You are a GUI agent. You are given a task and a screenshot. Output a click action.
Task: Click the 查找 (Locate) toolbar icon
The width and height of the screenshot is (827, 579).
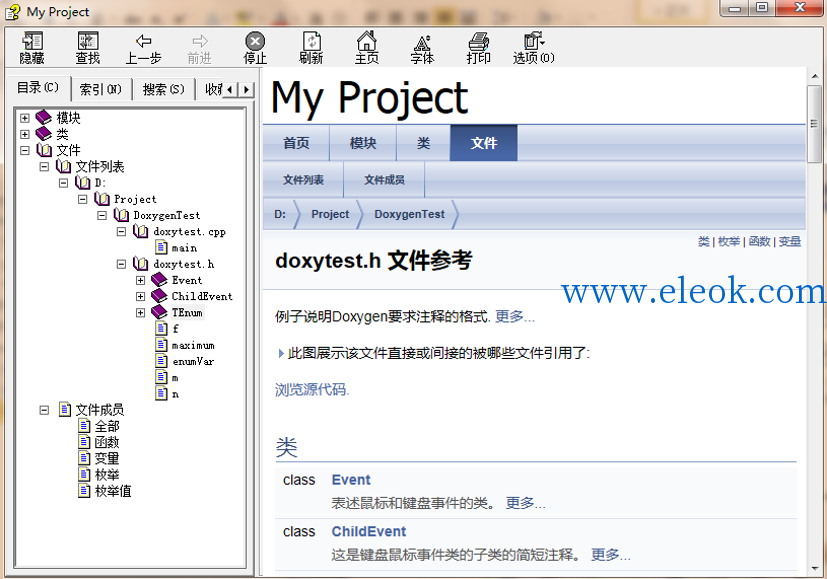[88, 41]
